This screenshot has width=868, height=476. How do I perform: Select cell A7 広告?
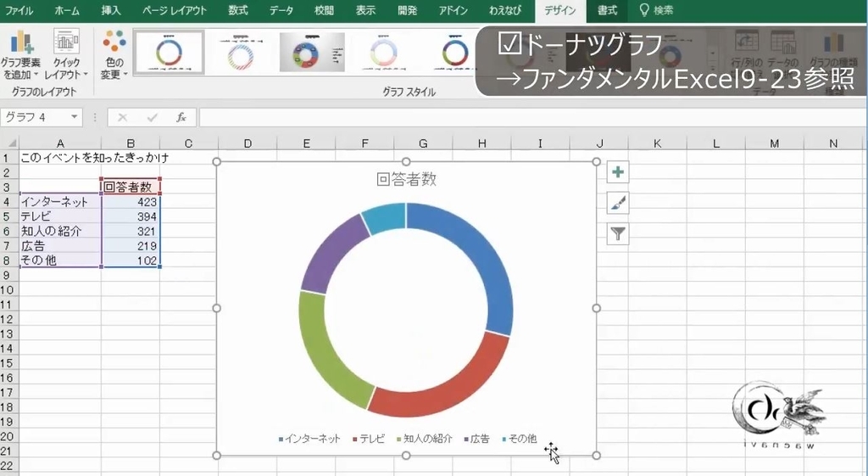[x=60, y=245]
